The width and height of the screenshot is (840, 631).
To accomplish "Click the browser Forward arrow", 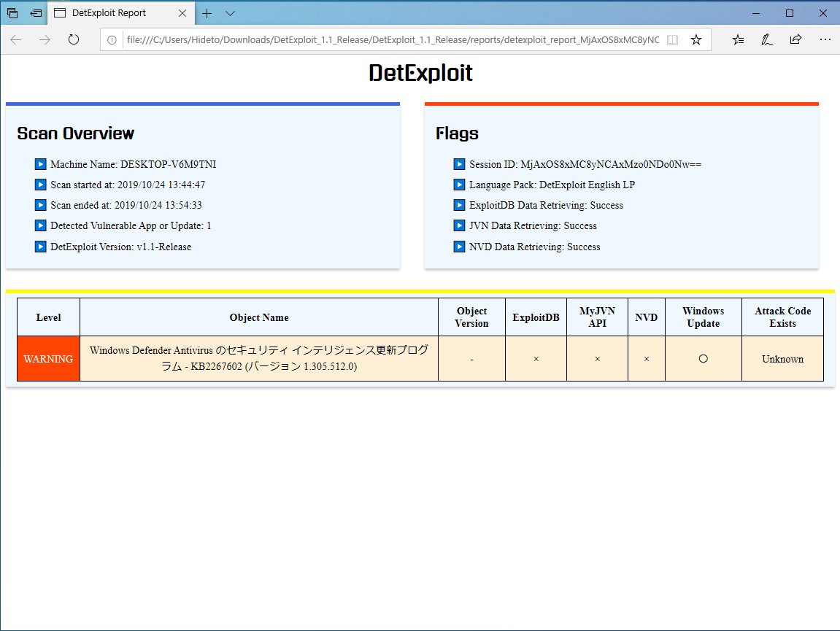I will pos(45,39).
